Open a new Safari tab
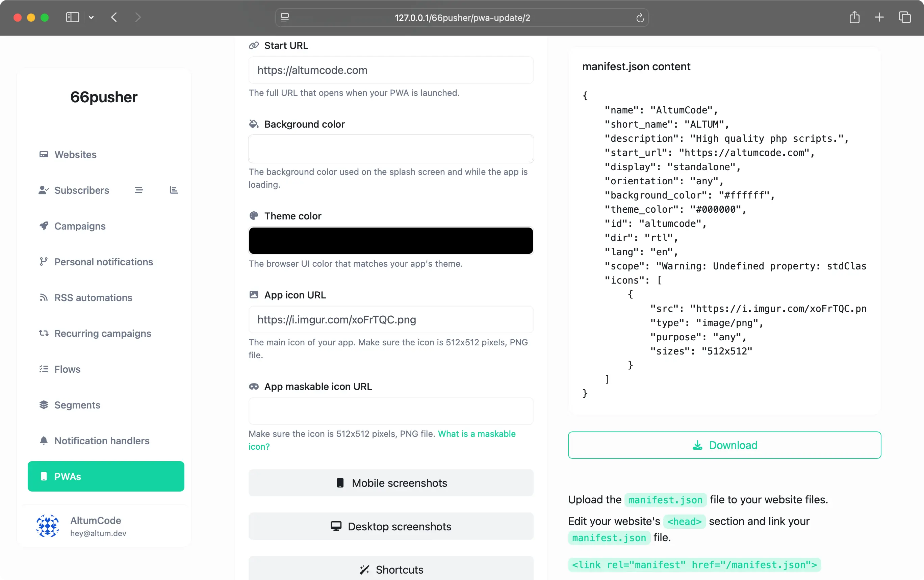Viewport: 924px width, 580px height. point(879,17)
